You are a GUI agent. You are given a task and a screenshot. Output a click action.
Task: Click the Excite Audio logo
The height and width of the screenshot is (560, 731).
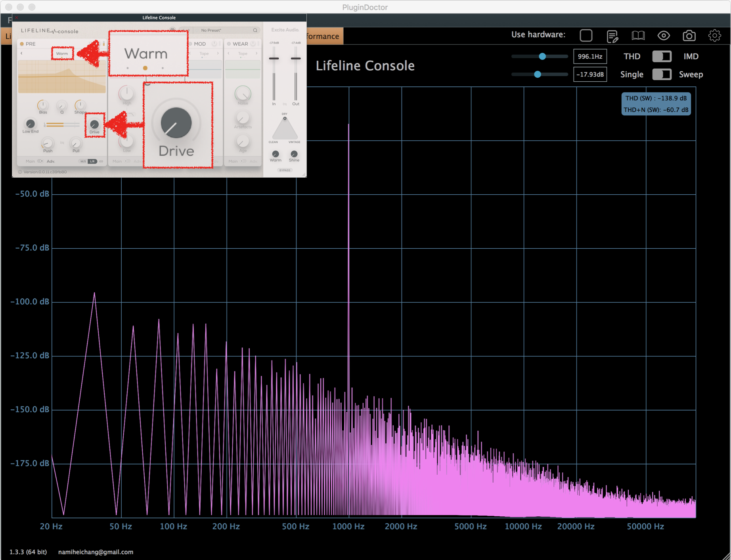[x=285, y=30]
